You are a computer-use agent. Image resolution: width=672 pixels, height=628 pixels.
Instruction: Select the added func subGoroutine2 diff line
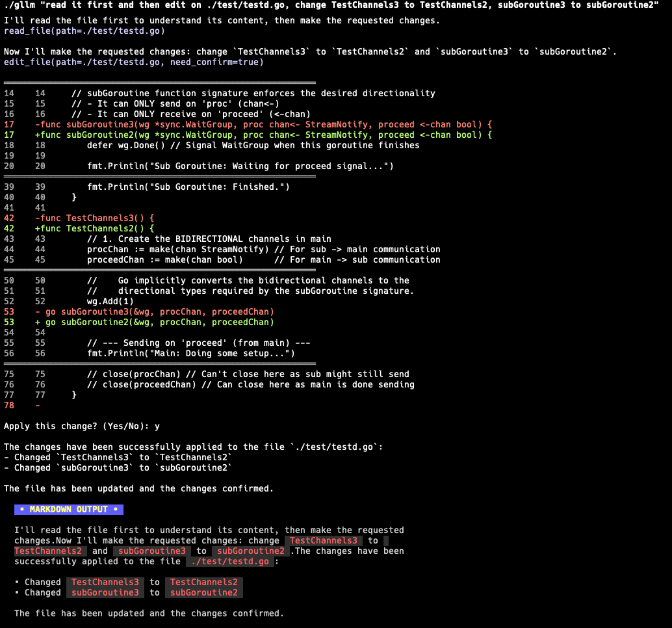point(263,135)
